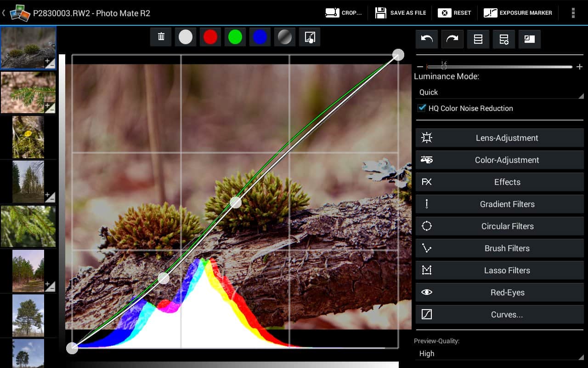The width and height of the screenshot is (588, 368).
Task: Toggle HQ Color Noise Reduction checkbox
Action: tap(422, 108)
